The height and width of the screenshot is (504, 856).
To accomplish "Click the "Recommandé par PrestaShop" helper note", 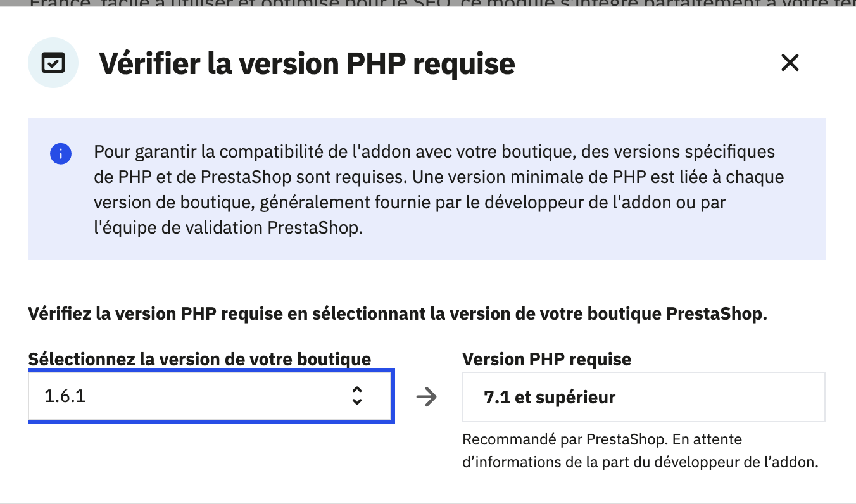I will (601, 439).
